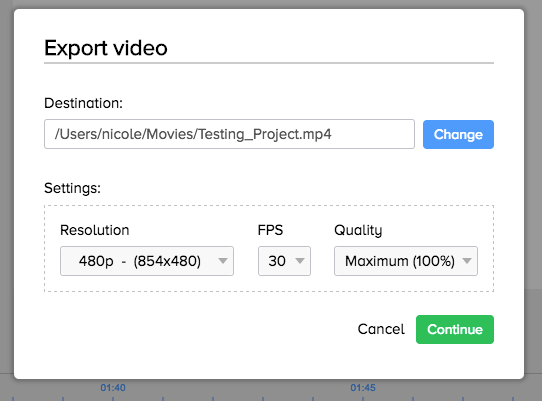Click the Settings: label
This screenshot has height=401, width=542.
[x=72, y=188]
